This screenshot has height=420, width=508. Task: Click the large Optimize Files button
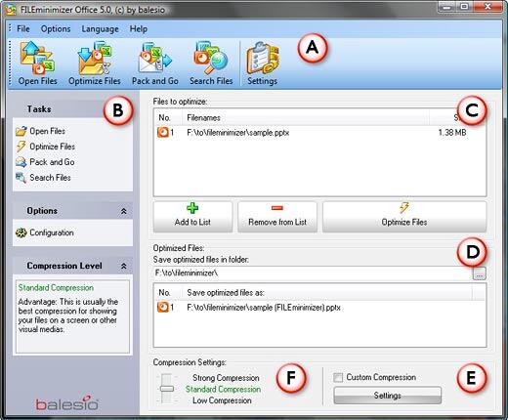click(x=404, y=217)
